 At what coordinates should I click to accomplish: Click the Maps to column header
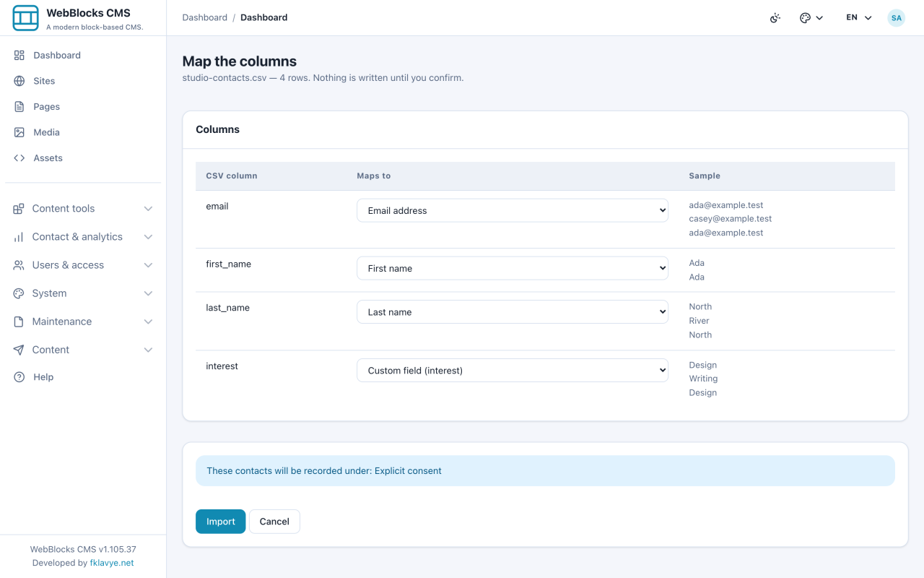(x=374, y=176)
